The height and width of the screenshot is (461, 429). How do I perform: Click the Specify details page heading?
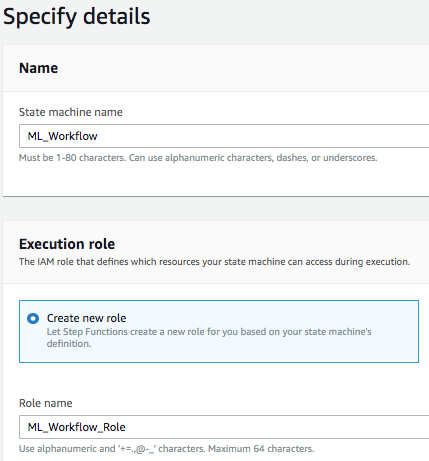pyautogui.click(x=77, y=17)
